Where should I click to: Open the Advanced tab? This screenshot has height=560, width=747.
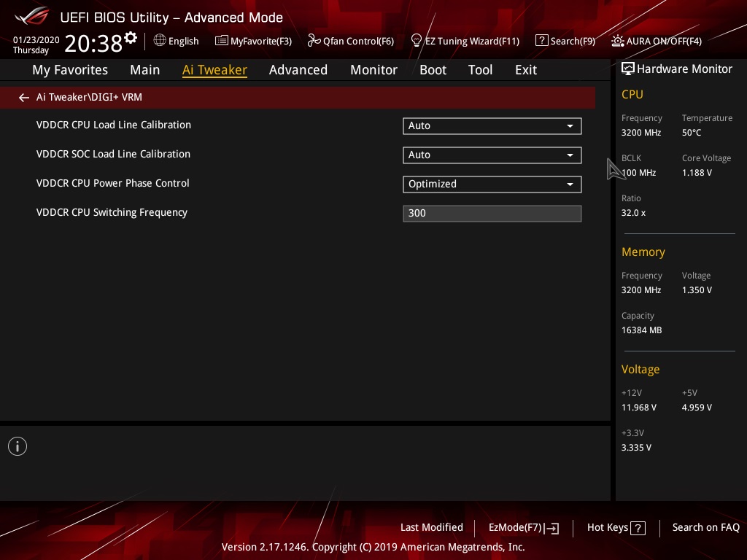(x=298, y=70)
